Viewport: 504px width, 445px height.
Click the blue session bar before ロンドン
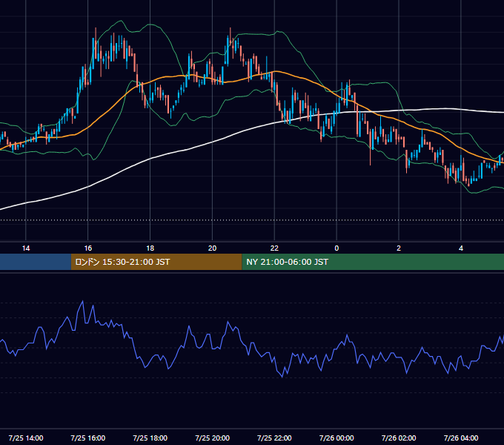[36, 262]
